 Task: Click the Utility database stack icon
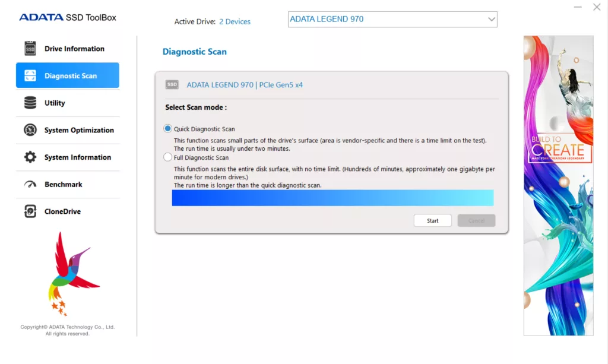[30, 103]
